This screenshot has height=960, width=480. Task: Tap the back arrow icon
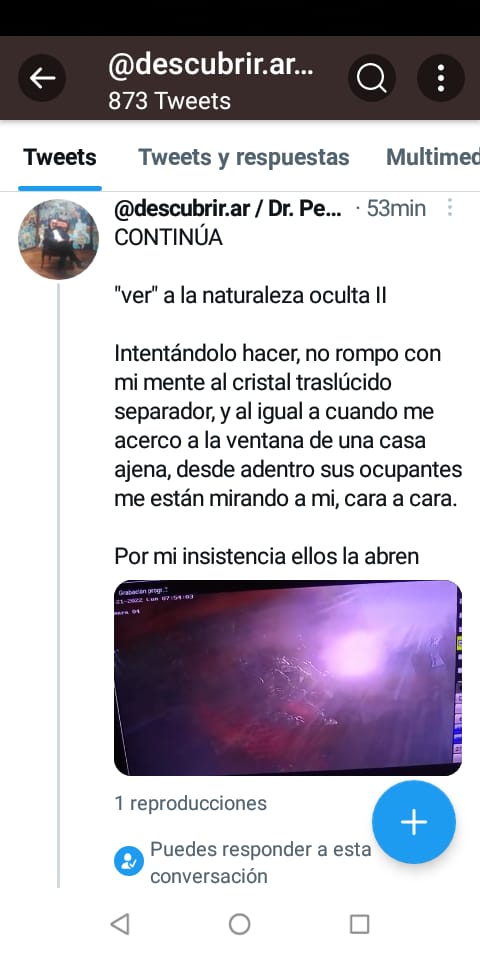tap(42, 78)
